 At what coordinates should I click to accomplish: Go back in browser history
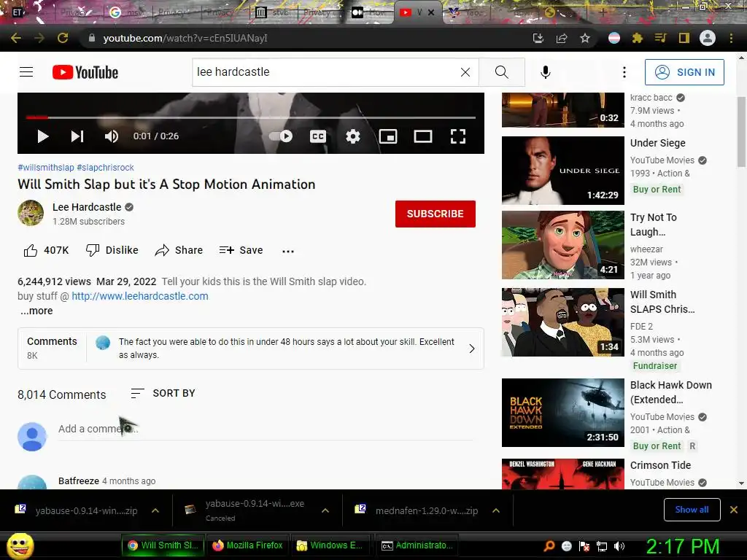point(16,38)
